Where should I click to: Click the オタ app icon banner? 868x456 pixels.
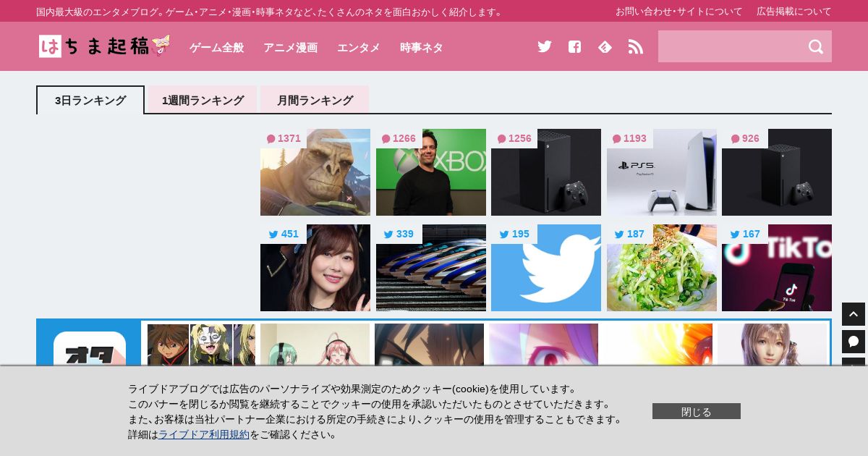(x=89, y=347)
